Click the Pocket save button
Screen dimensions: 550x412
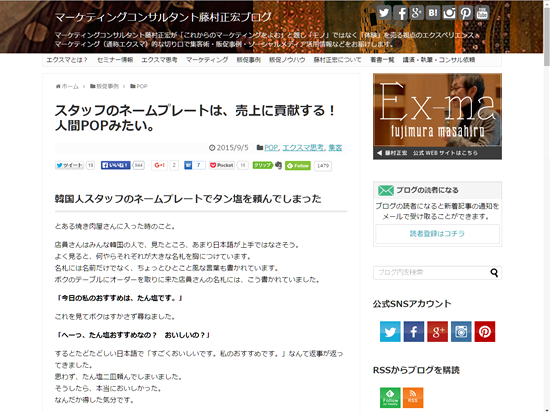222,165
